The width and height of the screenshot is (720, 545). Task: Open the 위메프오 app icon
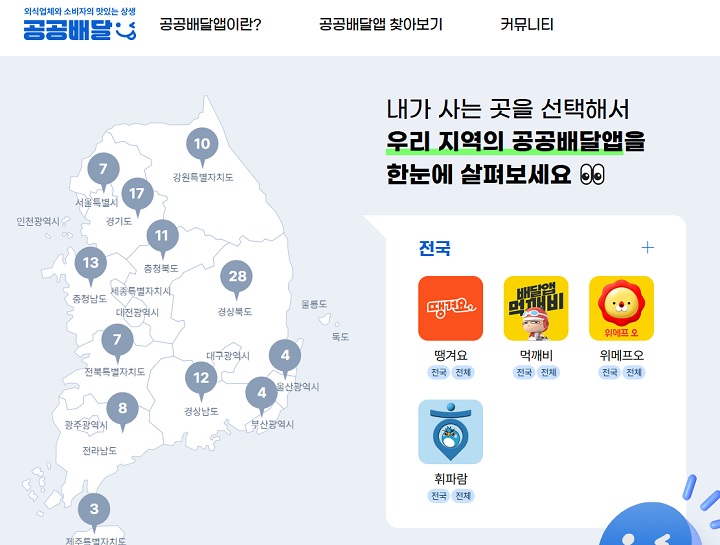tap(621, 308)
